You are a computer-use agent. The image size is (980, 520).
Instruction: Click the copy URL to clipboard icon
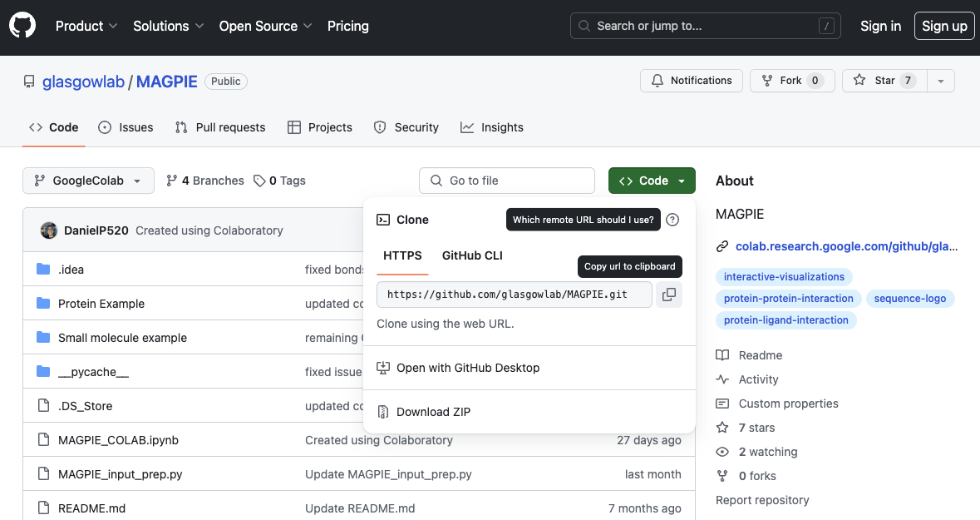click(669, 294)
